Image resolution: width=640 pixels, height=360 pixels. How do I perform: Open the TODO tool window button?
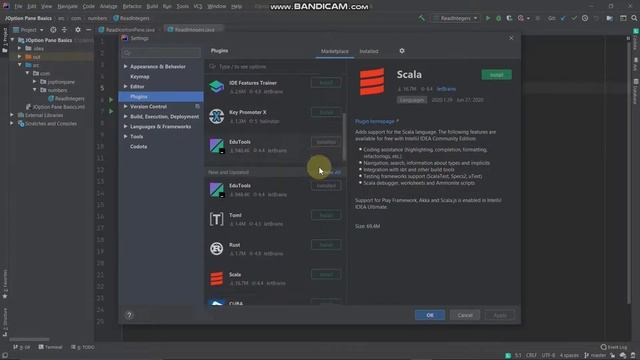(83, 347)
